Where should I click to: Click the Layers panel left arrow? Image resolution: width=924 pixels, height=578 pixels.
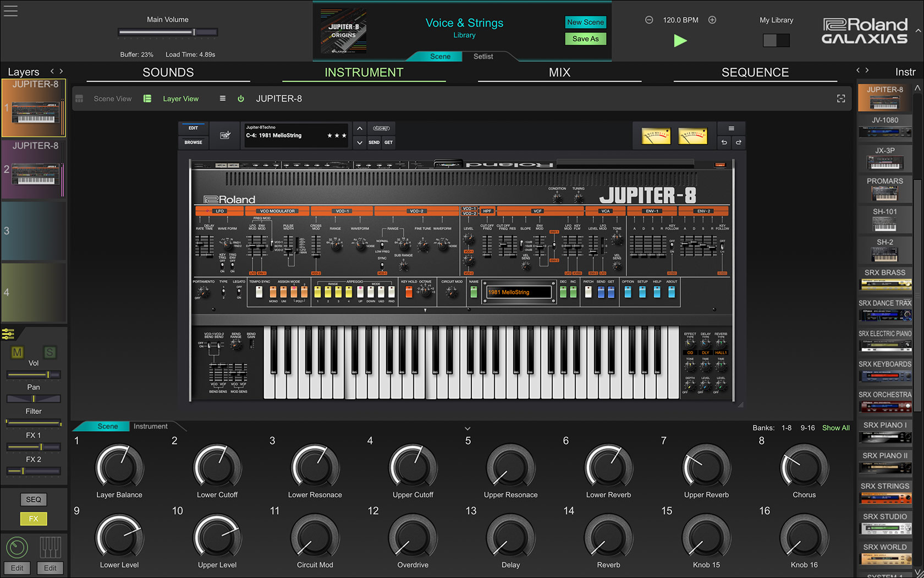coord(52,71)
